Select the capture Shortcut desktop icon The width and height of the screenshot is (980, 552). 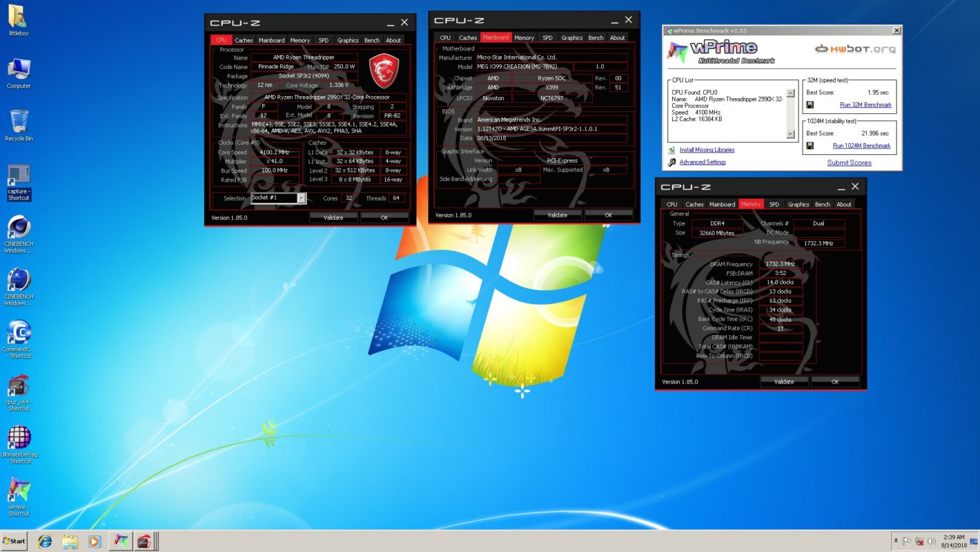click(19, 183)
